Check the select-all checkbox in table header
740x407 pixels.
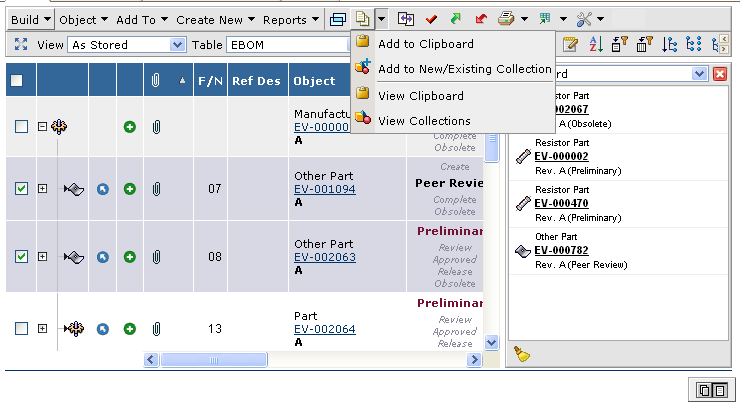[x=17, y=81]
